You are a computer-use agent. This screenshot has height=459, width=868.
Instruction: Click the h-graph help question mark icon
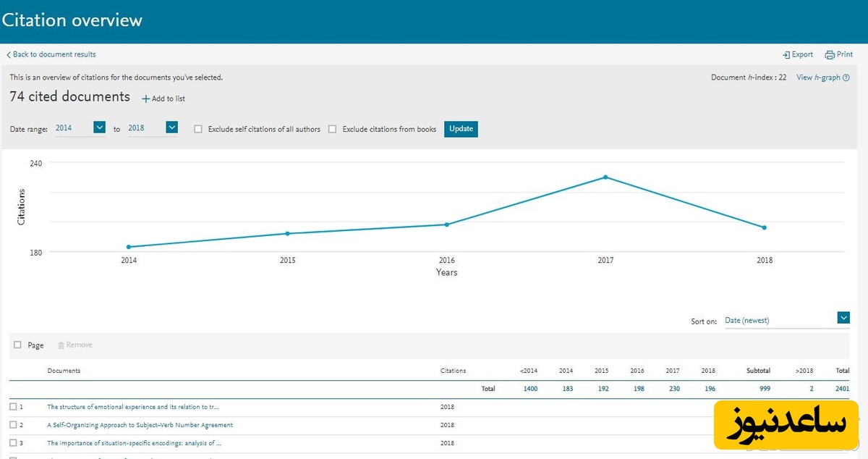point(846,78)
